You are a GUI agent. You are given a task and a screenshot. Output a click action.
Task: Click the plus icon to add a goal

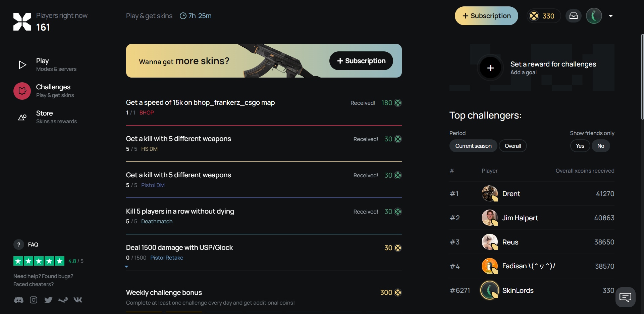[x=490, y=68]
